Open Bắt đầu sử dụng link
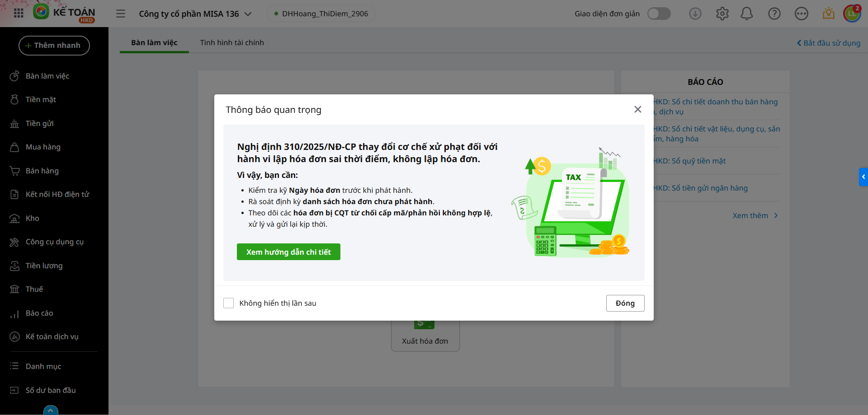 828,43
